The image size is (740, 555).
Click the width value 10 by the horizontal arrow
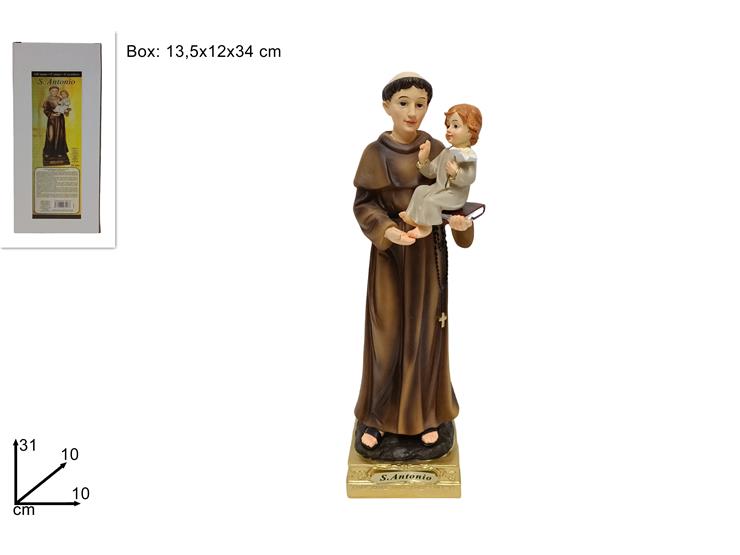(x=81, y=494)
